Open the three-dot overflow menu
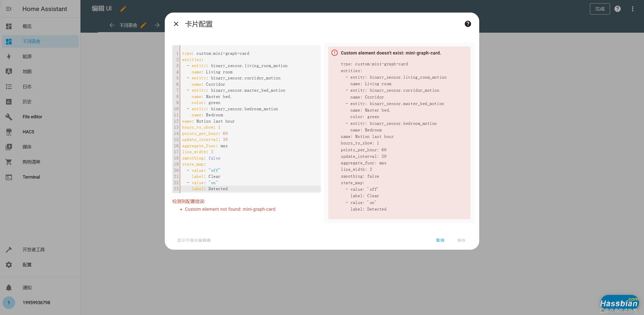Image resolution: width=644 pixels, height=315 pixels. click(x=633, y=9)
